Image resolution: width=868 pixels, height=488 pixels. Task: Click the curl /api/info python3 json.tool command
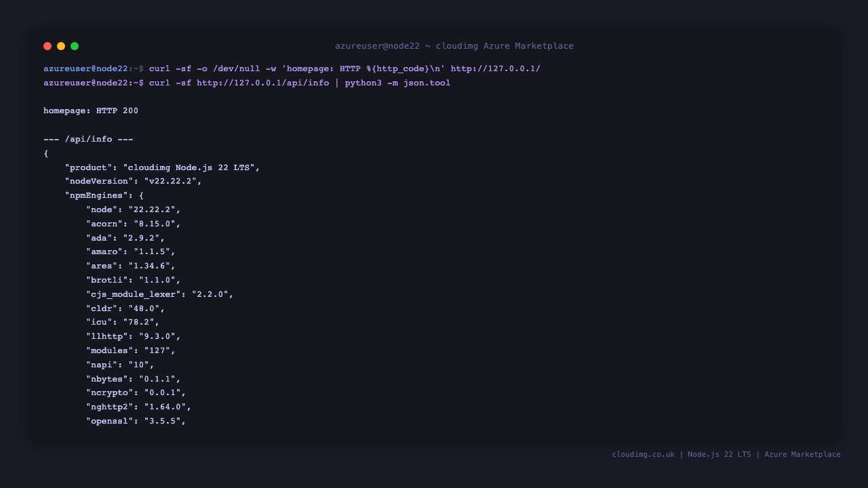(x=300, y=83)
